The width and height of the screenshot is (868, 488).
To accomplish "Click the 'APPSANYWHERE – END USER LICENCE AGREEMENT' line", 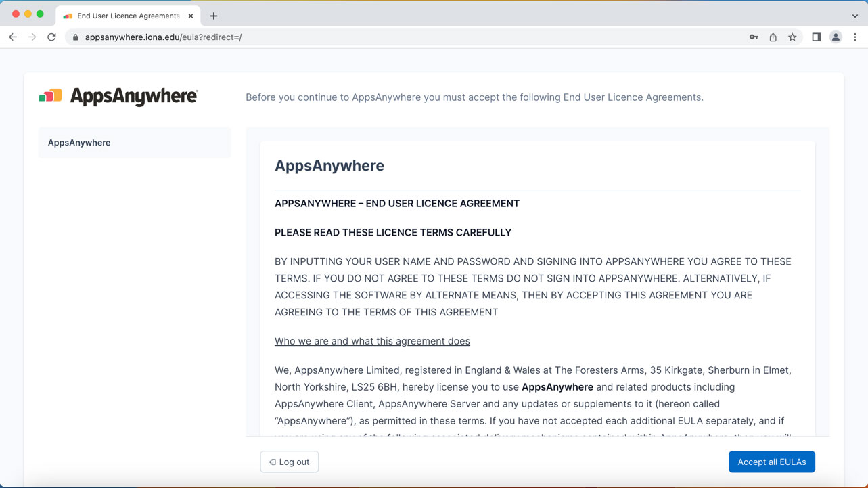I will (397, 204).
